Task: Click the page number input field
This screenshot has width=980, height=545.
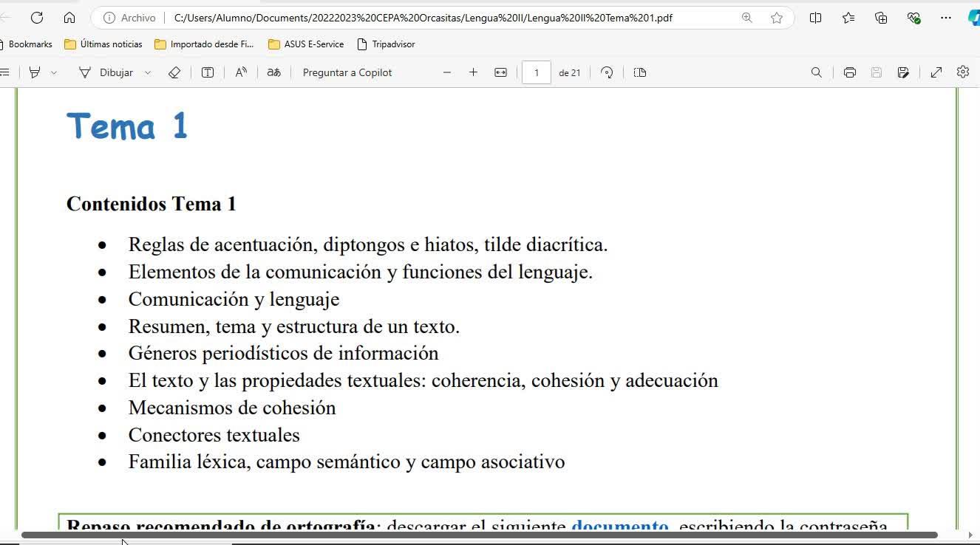Action: coord(536,72)
